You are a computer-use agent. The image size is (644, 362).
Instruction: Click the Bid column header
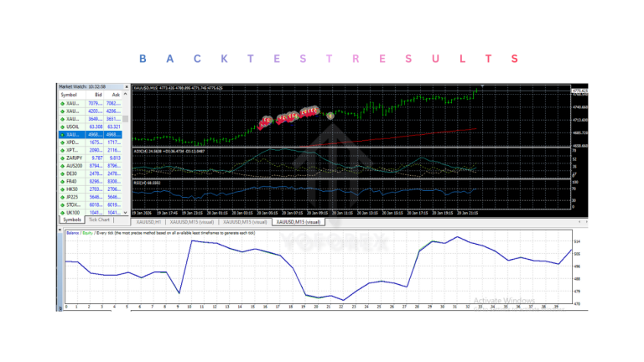pyautogui.click(x=96, y=95)
